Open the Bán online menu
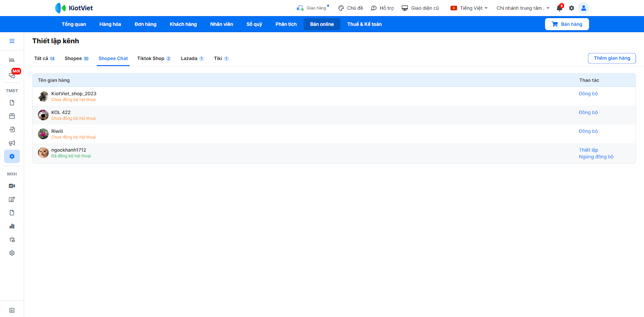 point(322,24)
